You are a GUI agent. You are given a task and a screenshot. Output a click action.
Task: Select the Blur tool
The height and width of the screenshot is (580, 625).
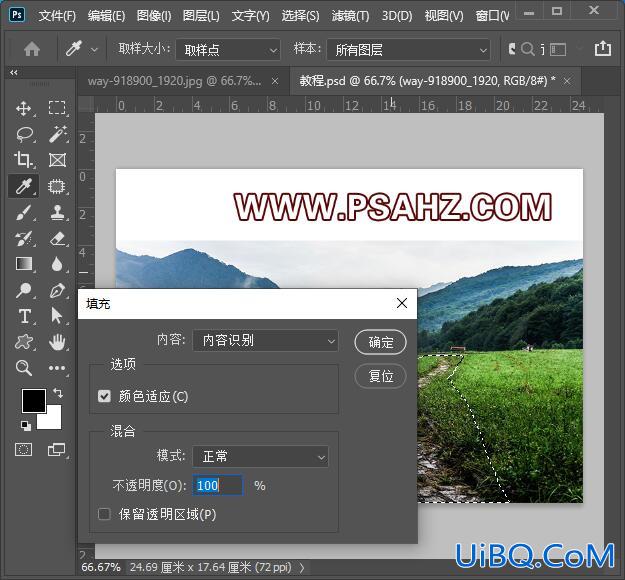[57, 264]
